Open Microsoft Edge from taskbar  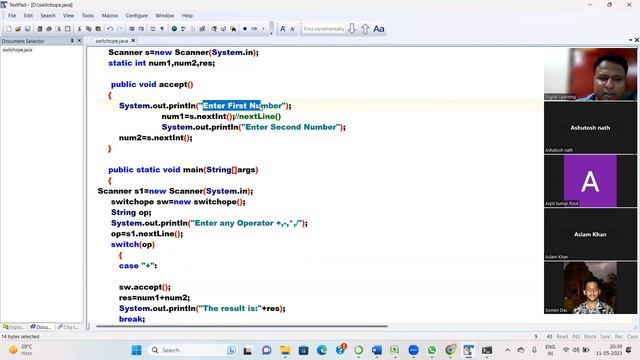click(x=322, y=350)
